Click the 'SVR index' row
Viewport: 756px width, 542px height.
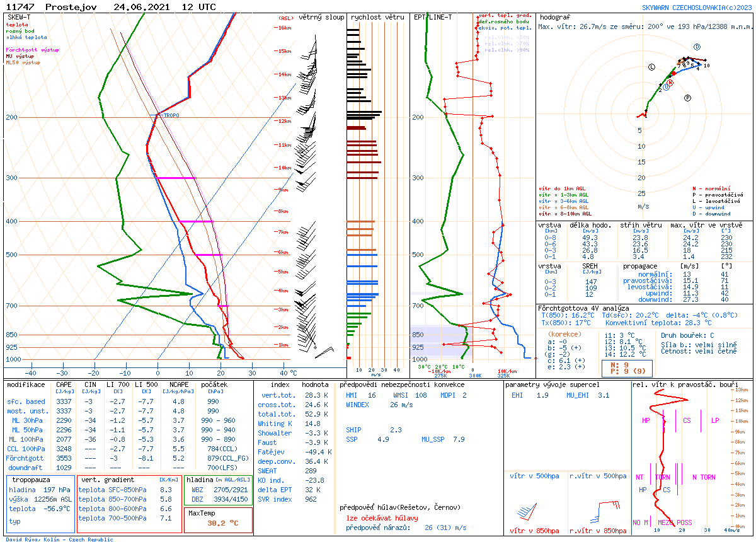pos(287,499)
